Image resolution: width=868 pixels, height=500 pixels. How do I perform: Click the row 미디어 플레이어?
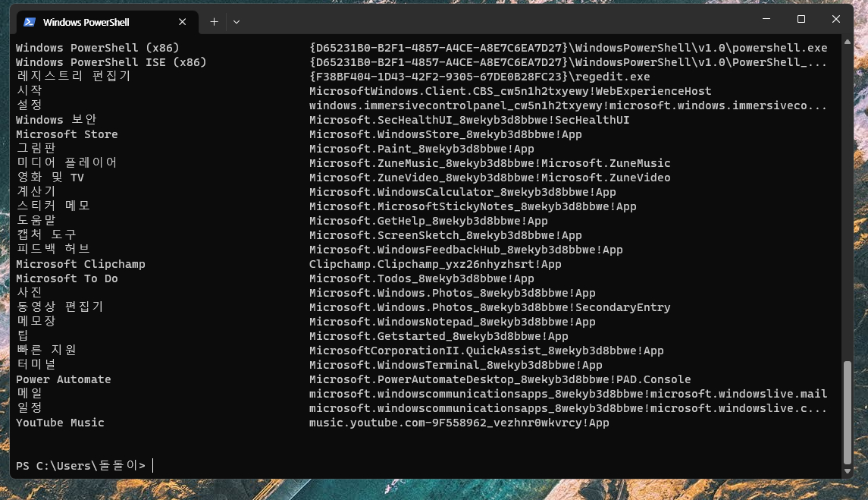67,163
